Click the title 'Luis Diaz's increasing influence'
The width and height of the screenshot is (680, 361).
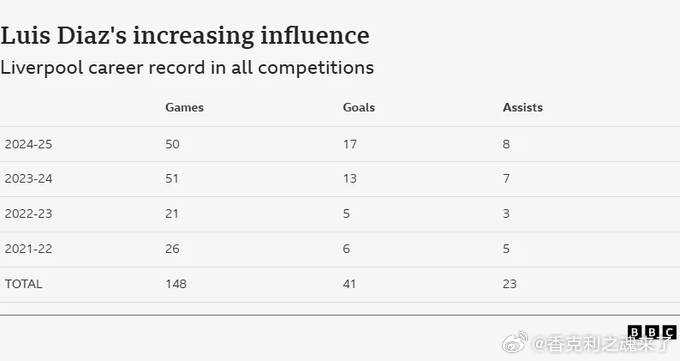coord(185,36)
